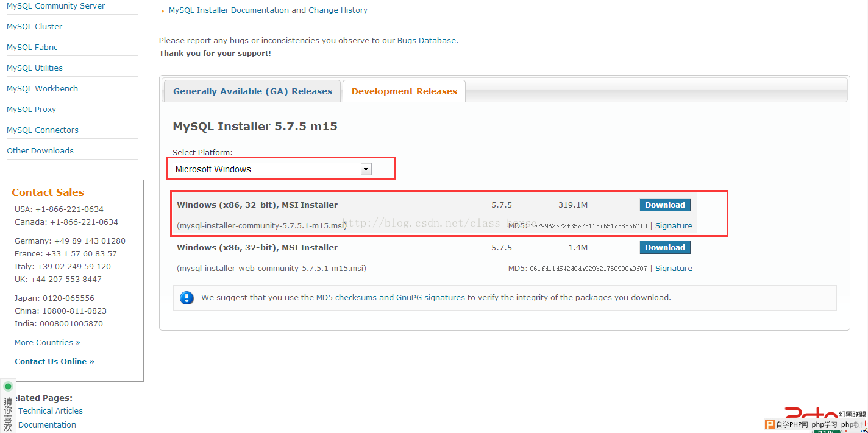
Task: Click the blue info icon beside the MD5 suggestion
Action: point(187,298)
